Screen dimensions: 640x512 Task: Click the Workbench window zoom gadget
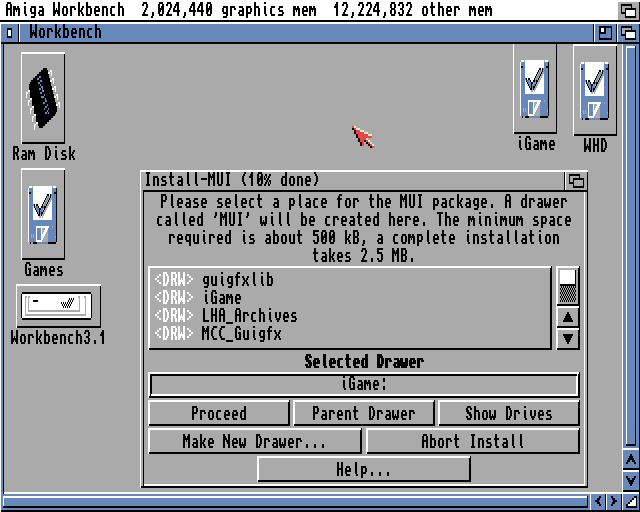click(x=606, y=32)
